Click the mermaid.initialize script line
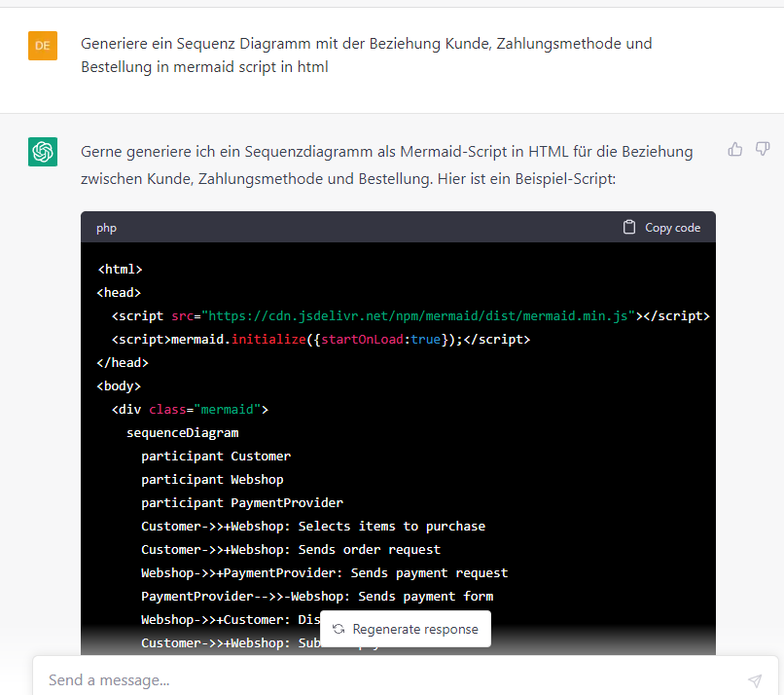Viewport: 784px width, 695px height. tap(320, 339)
